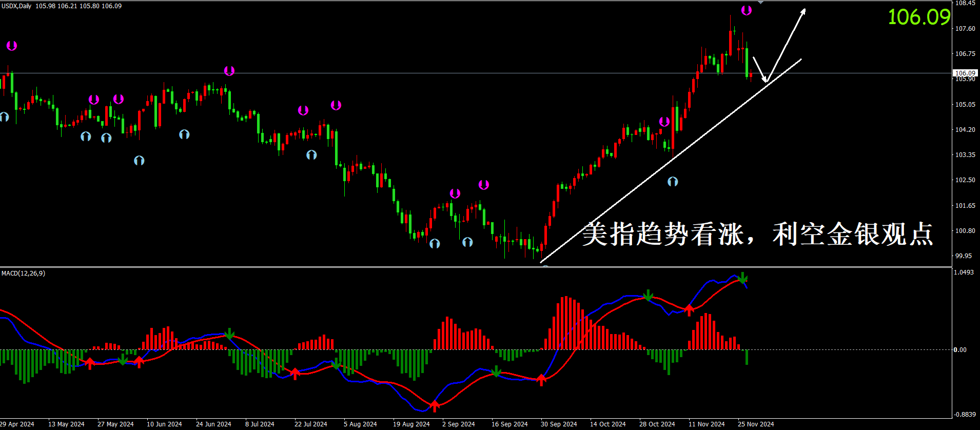Image resolution: width=980 pixels, height=430 pixels.
Task: Click the 106.09 current price tag on axis
Action: 965,73
